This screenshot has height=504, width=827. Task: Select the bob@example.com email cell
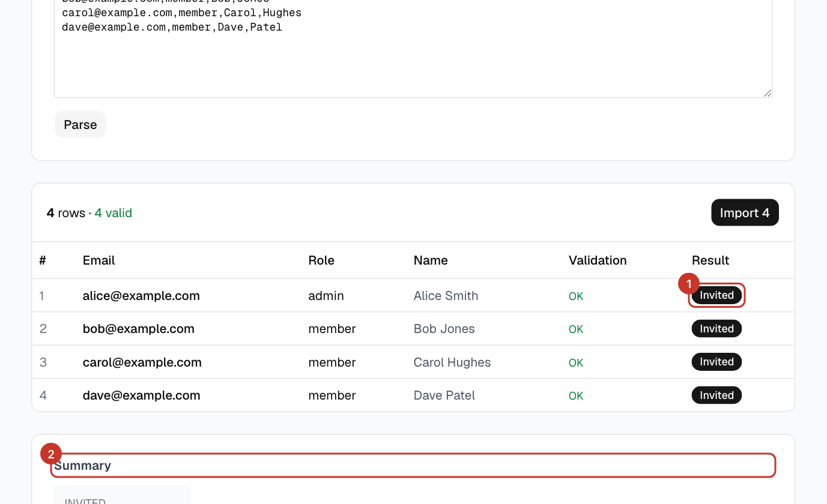139,329
